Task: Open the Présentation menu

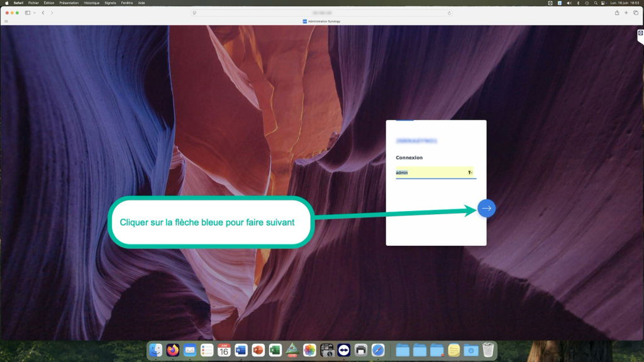Action: [69, 3]
